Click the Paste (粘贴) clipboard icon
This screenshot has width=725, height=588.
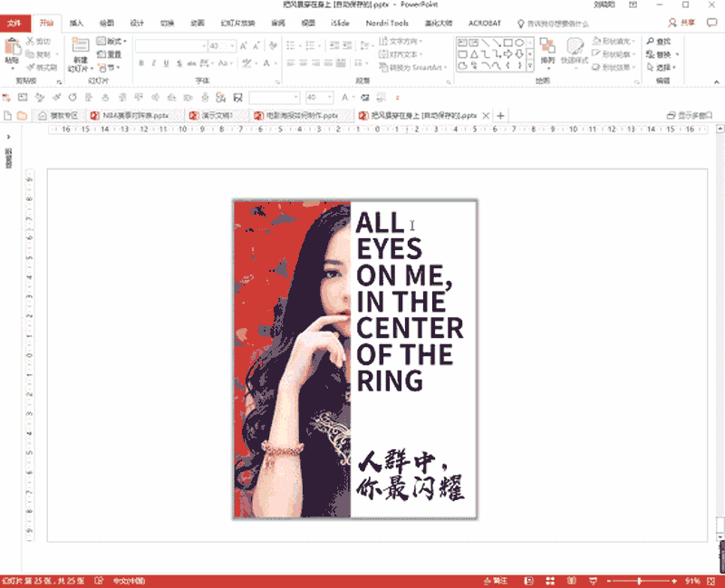pyautogui.click(x=12, y=47)
